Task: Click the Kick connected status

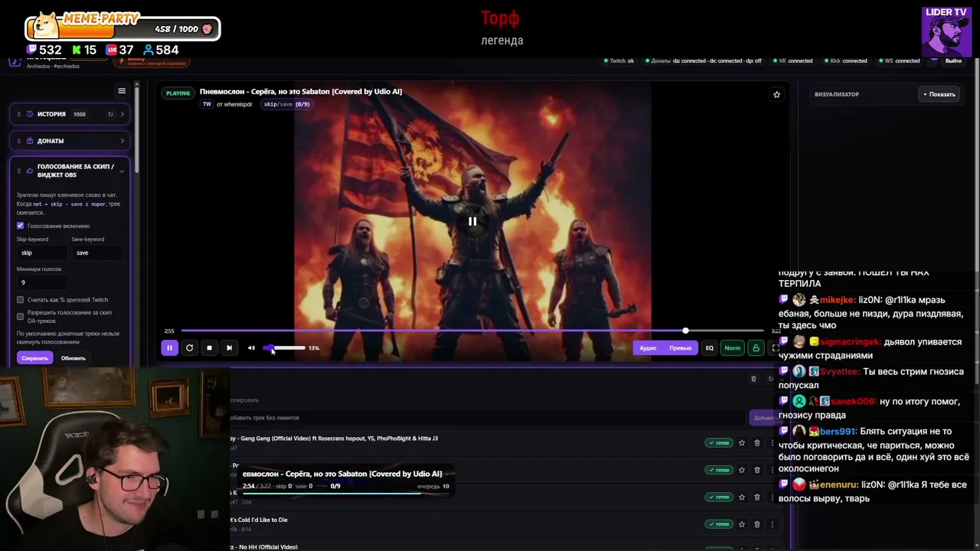Action: (x=845, y=60)
